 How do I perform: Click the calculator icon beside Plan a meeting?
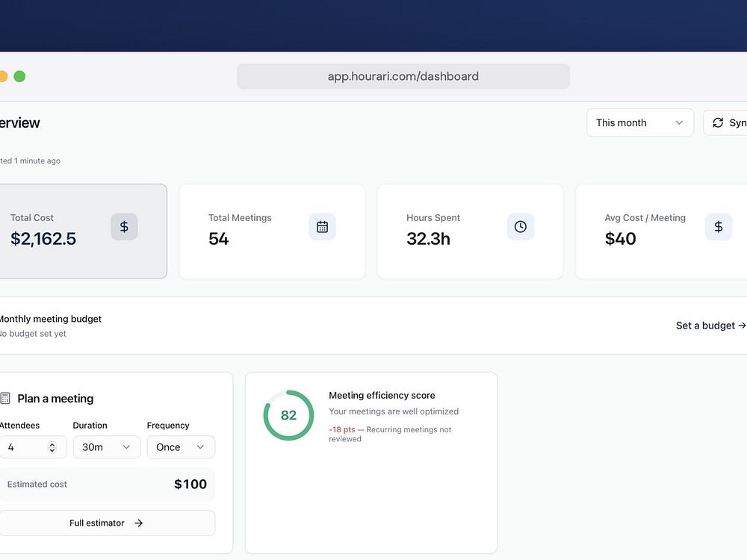(5, 398)
